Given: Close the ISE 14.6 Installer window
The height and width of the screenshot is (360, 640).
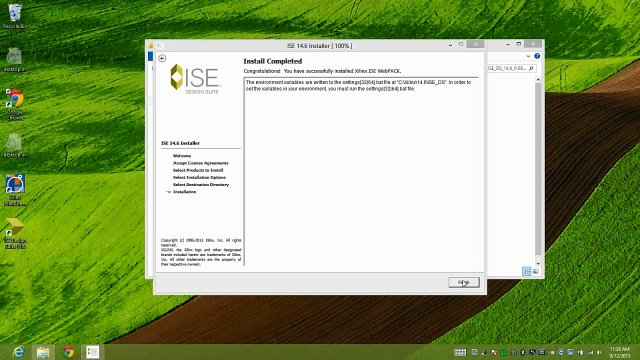Looking at the screenshot, I should (476, 44).
